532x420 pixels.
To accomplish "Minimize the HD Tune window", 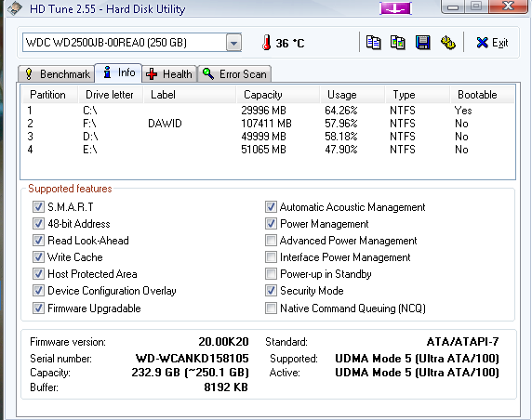I will click(x=453, y=7).
